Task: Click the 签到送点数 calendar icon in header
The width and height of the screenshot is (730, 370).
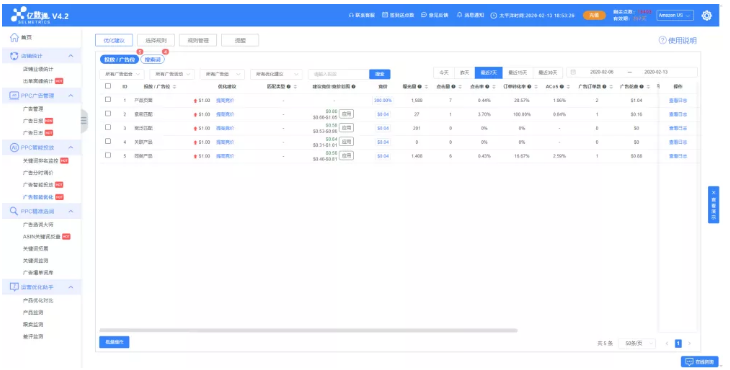Action: coord(385,15)
